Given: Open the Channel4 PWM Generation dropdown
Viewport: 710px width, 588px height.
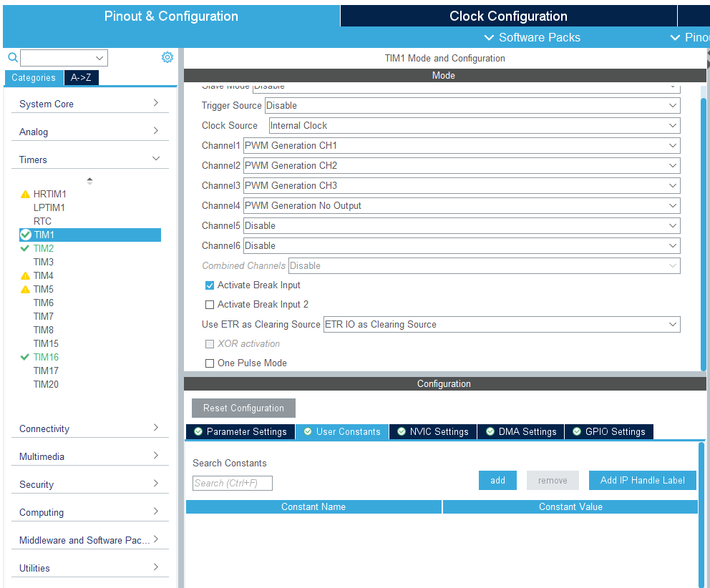Looking at the screenshot, I should (x=462, y=205).
